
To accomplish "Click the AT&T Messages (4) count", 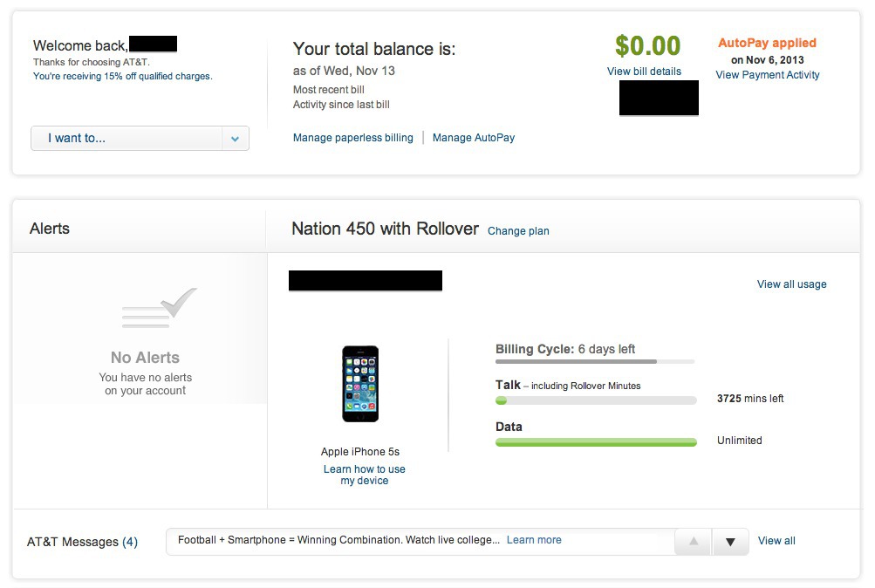I will [x=130, y=542].
